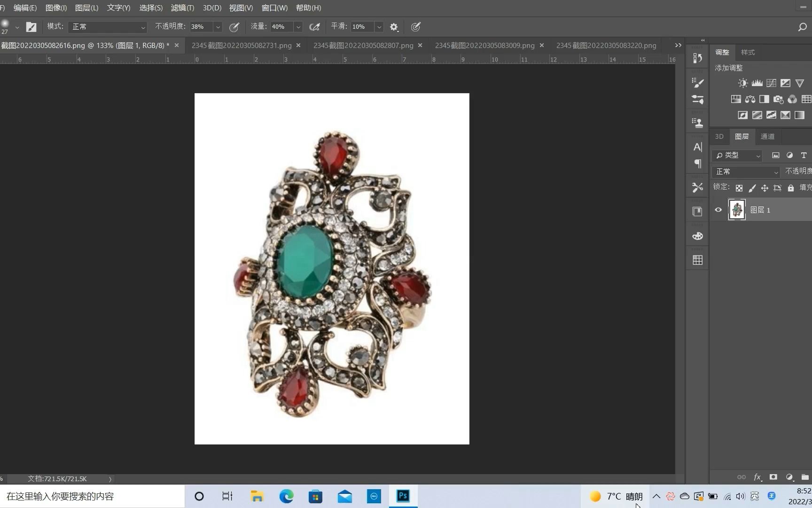
Task: Toggle pixel layer filter icon
Action: (775, 155)
